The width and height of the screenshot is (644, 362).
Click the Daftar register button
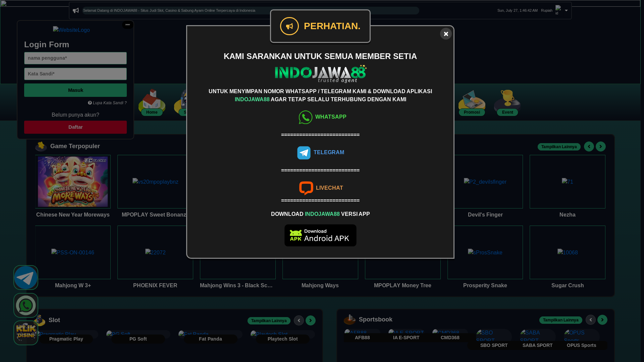click(x=75, y=127)
